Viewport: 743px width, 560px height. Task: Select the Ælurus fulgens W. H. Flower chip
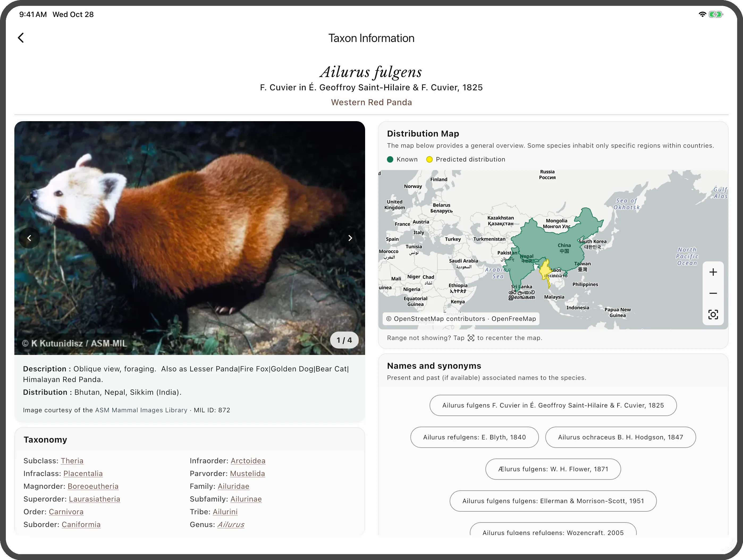tap(553, 469)
